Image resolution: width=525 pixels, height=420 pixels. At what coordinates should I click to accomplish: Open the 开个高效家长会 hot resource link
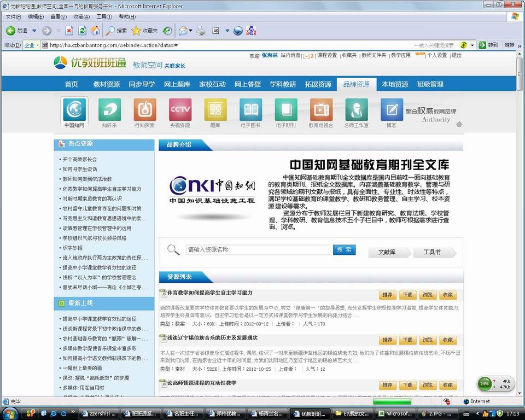click(x=80, y=159)
